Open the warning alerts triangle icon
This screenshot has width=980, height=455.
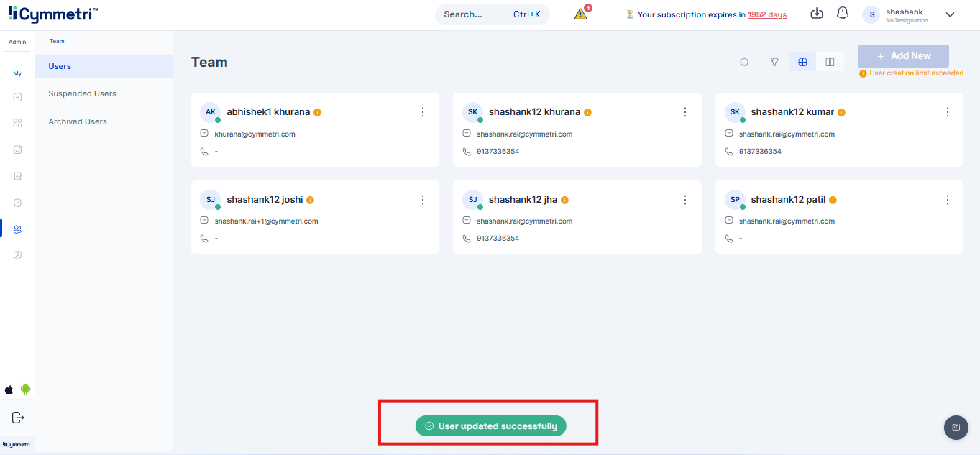click(581, 14)
